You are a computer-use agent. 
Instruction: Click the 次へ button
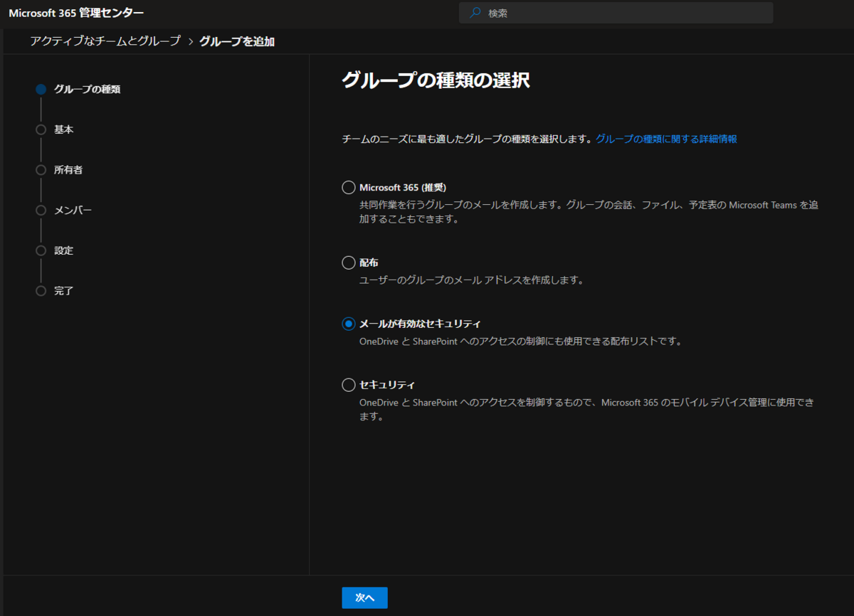click(364, 598)
